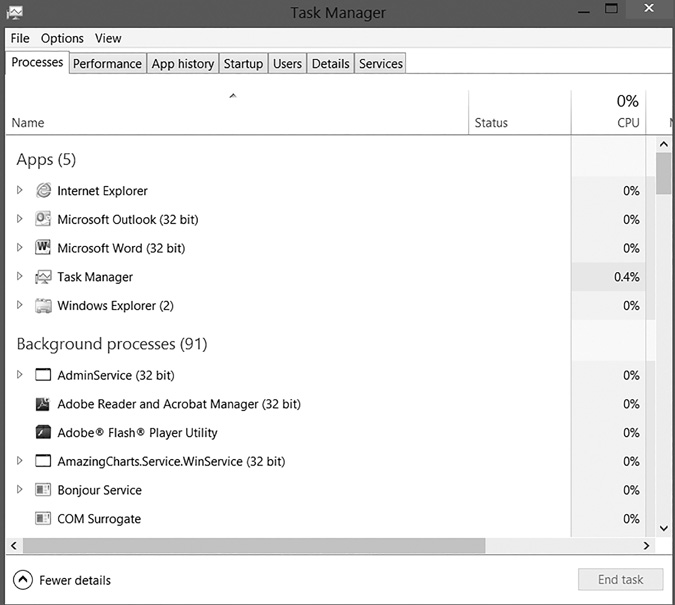The width and height of the screenshot is (675, 605).
Task: Click the Microsoft Outlook icon
Action: click(43, 219)
